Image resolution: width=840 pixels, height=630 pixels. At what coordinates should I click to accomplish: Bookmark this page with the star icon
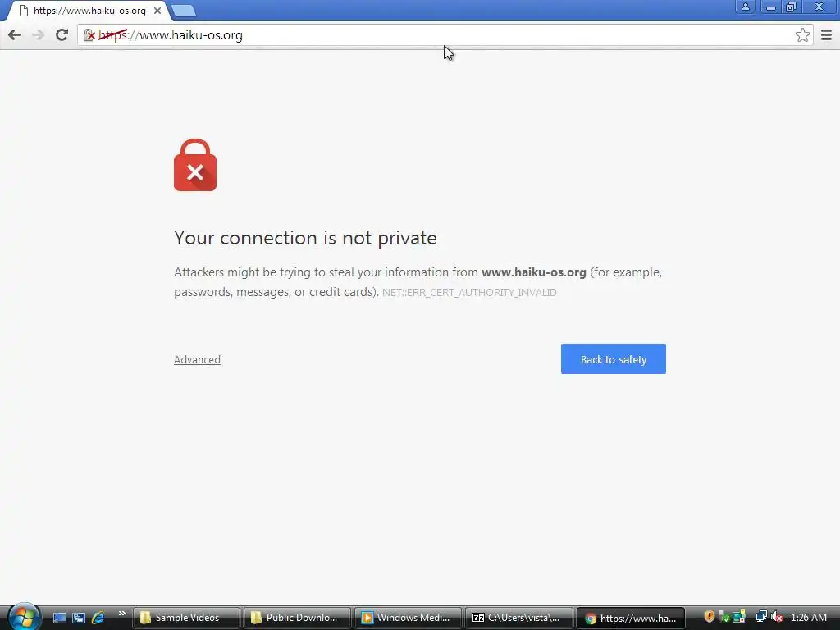tap(802, 35)
